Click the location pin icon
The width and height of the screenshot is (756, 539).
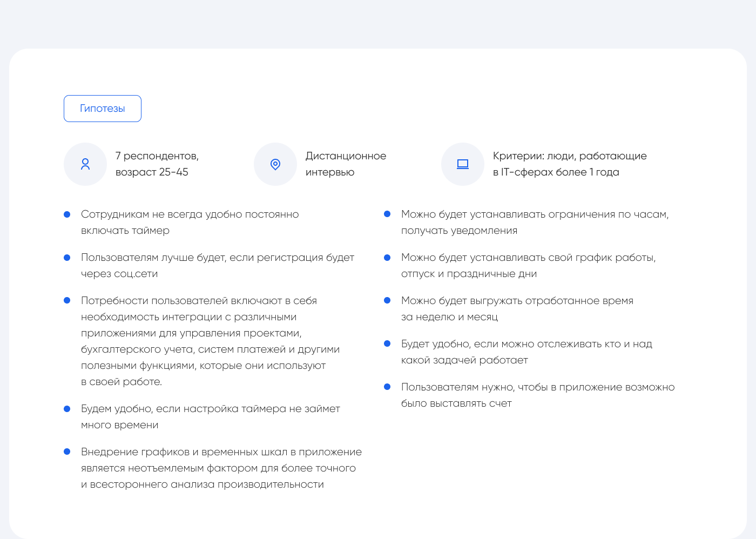275,164
